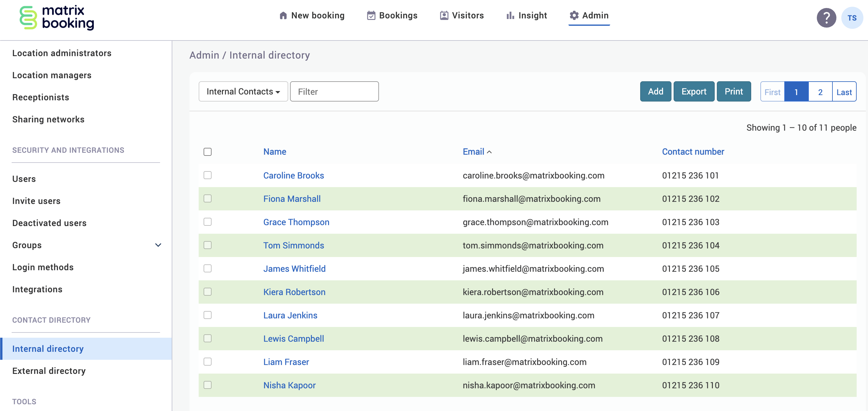Click the New booking home icon
Viewport: 868px width, 411px height.
click(x=283, y=16)
